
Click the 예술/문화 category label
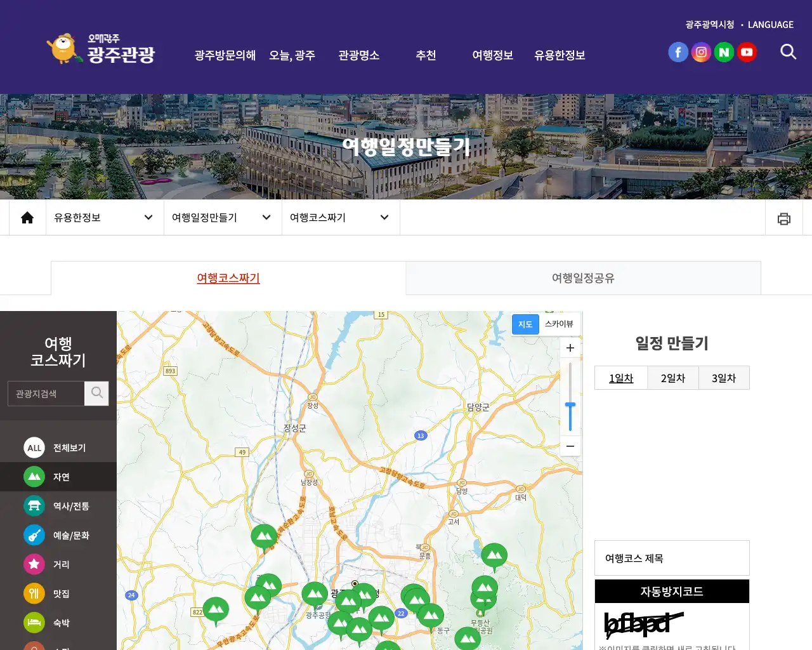pos(71,536)
